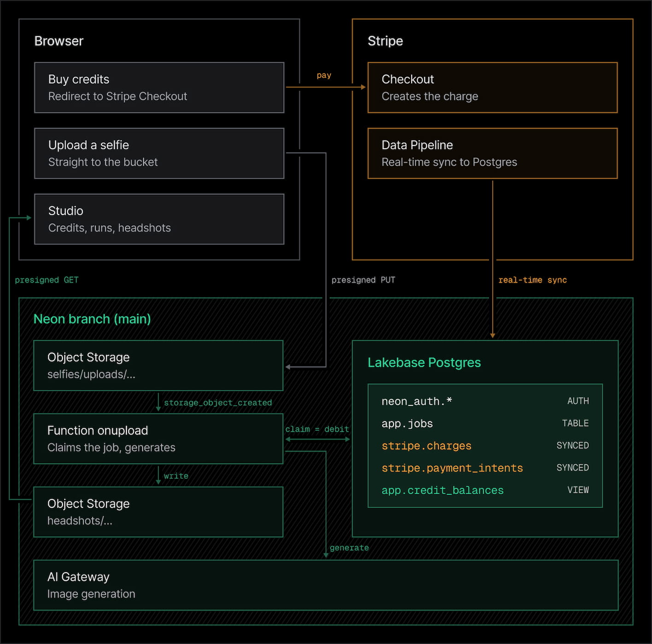Click the "Studio" box in Browser
652x644 pixels.
(159, 219)
